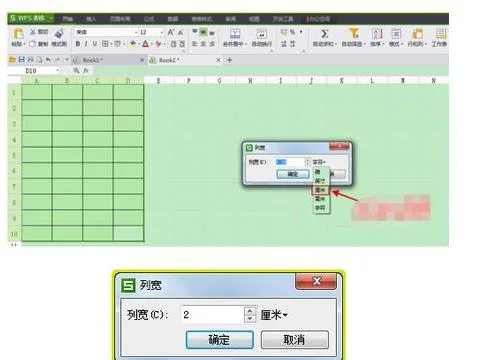This screenshot has width=479, height=360.
Task: Choose 毫米 (millimeter) in unit list
Action: (x=320, y=199)
